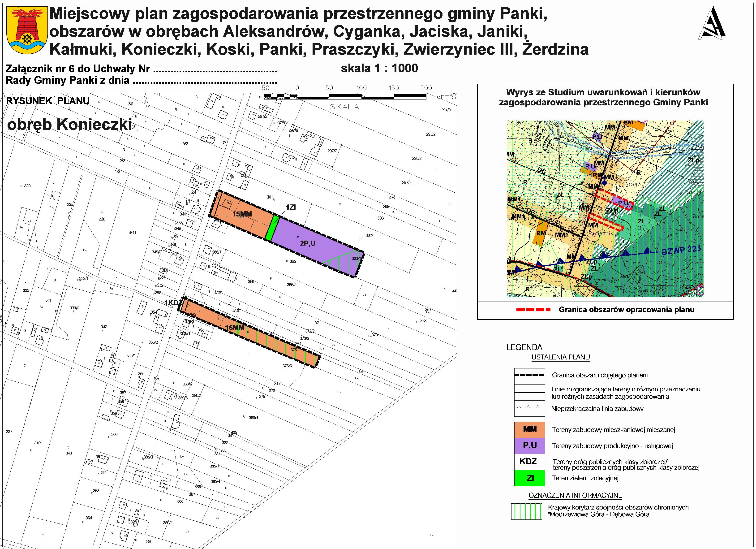Screen dimensions: 756x549
Task: Click the 'Załącznik nr 6 do Uchwały Nr' line
Action: pyautogui.click(x=141, y=69)
